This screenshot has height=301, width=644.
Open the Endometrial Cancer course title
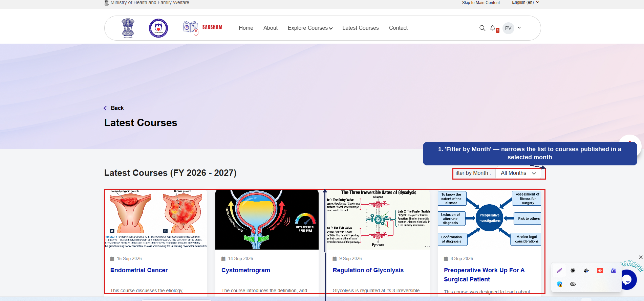(x=139, y=270)
